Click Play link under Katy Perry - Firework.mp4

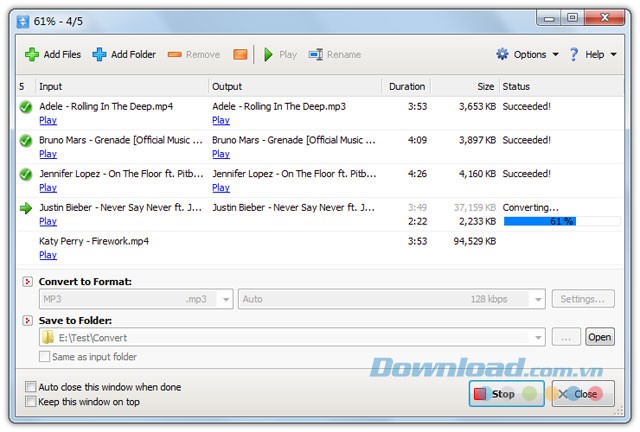point(48,255)
